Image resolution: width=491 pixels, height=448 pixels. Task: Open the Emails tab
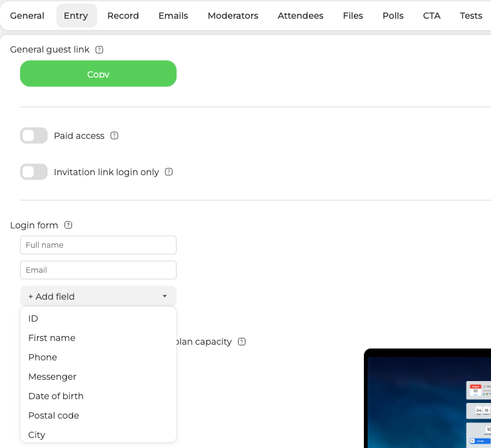(x=173, y=16)
